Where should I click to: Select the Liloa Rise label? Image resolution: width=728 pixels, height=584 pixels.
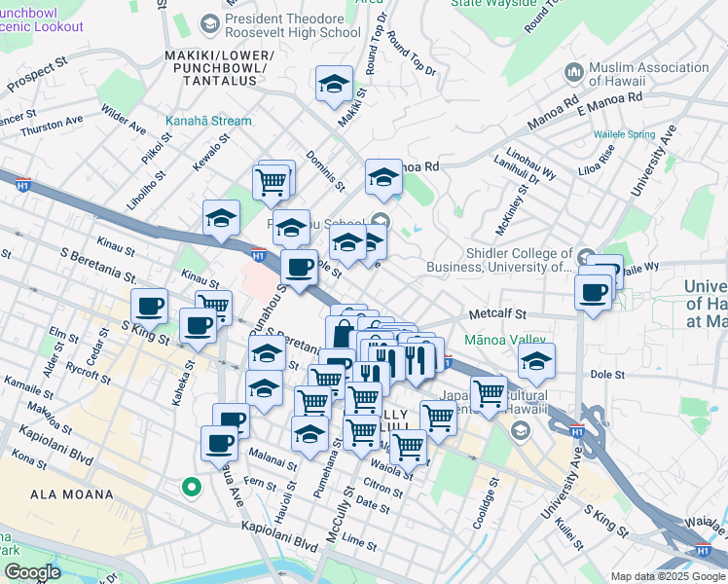[x=597, y=161]
